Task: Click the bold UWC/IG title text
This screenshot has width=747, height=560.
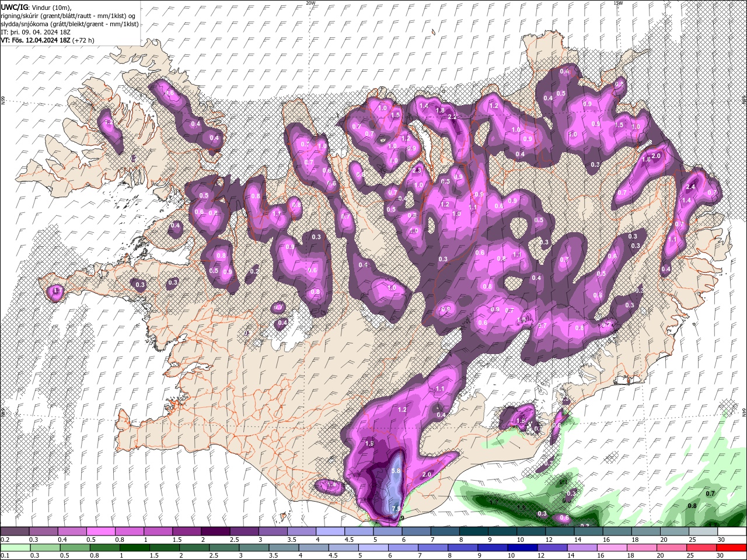Action: [x=14, y=6]
